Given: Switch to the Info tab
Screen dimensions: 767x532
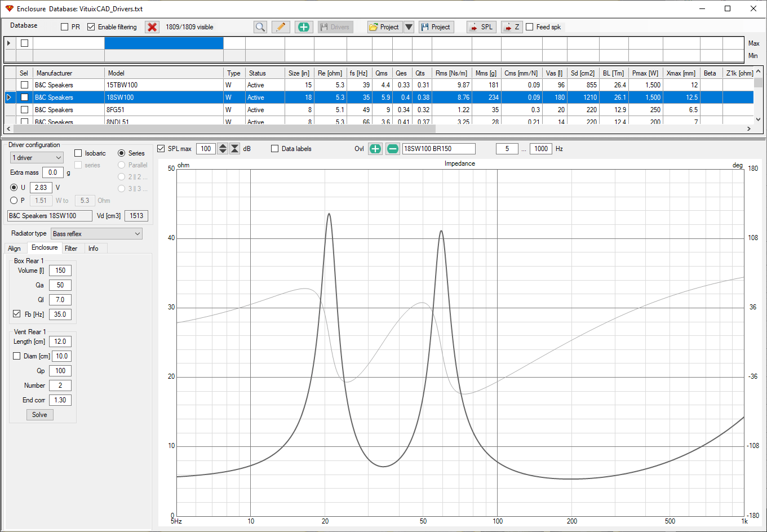Looking at the screenshot, I should pyautogui.click(x=94, y=249).
